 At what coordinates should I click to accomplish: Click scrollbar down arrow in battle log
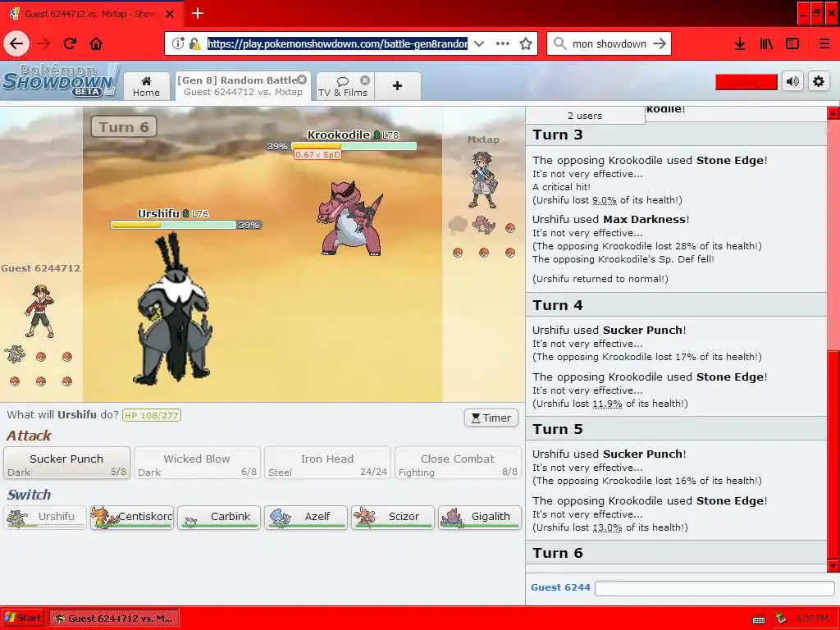click(833, 566)
